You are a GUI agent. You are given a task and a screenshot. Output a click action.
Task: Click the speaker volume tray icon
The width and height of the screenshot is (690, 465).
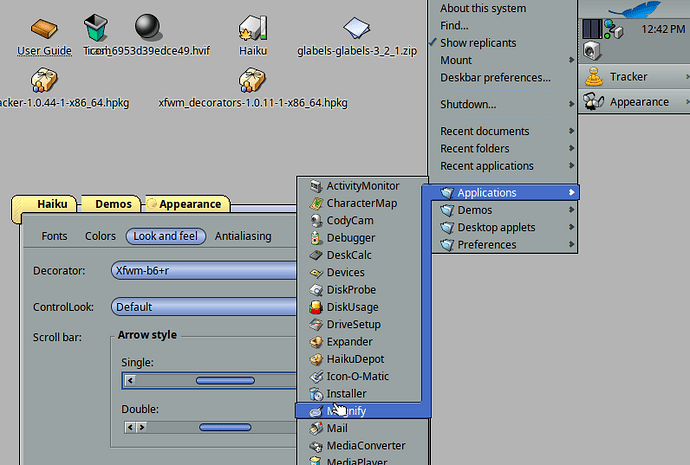591,51
